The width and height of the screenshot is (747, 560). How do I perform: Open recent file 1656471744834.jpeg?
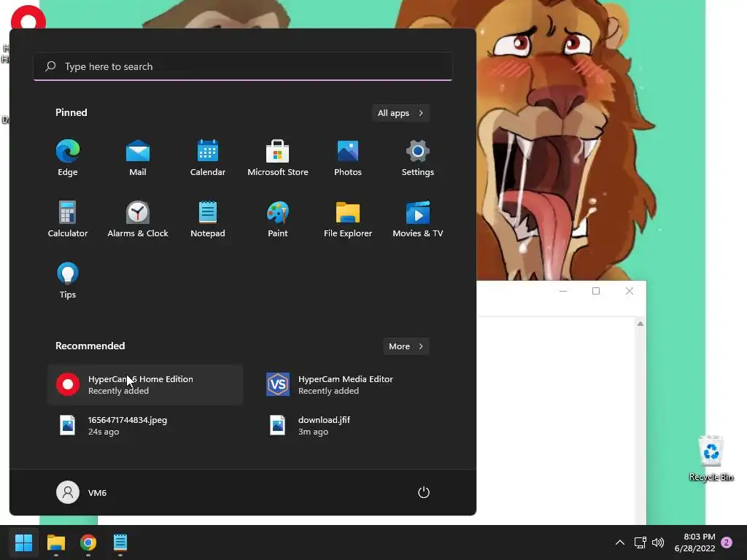click(145, 425)
